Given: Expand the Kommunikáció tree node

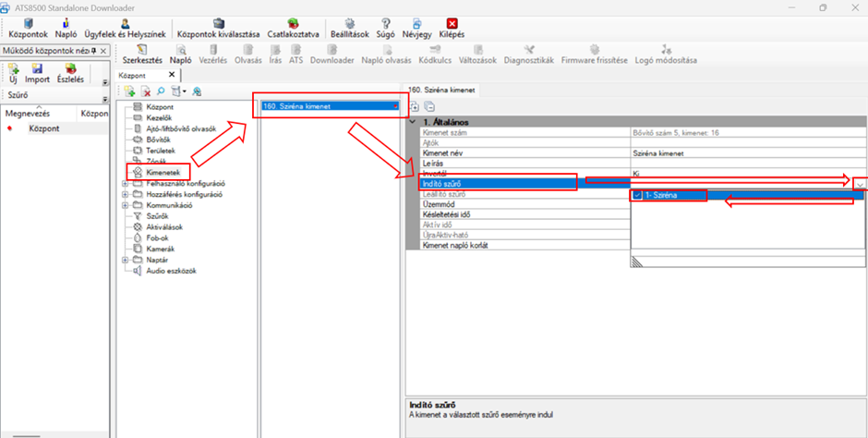Looking at the screenshot, I should 125,205.
